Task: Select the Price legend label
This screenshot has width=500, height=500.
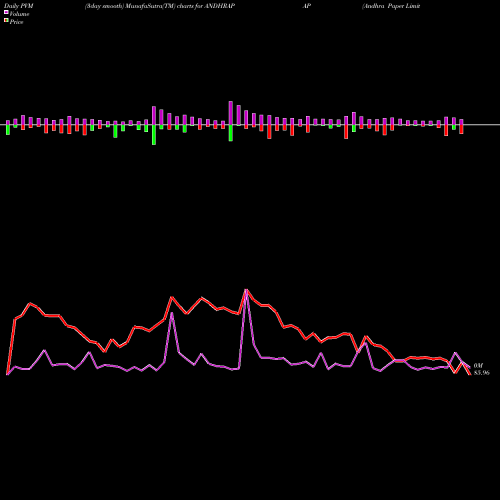Action: coord(16,22)
